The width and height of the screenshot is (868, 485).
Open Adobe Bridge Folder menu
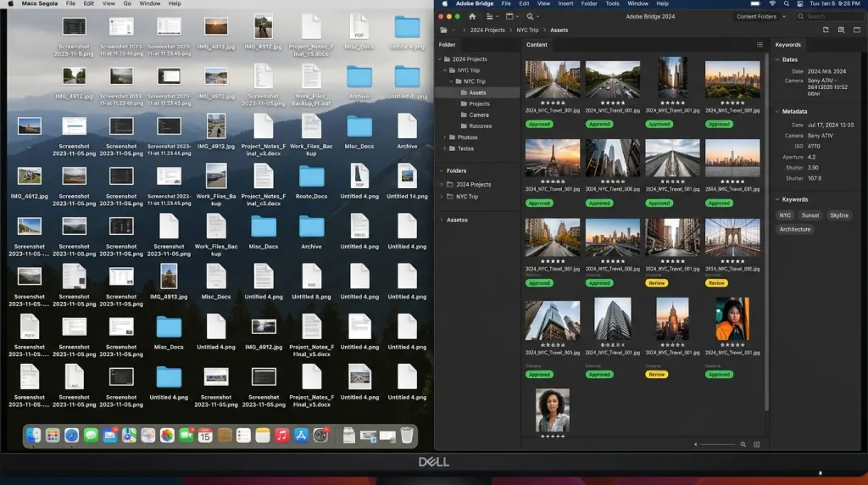pyautogui.click(x=589, y=4)
